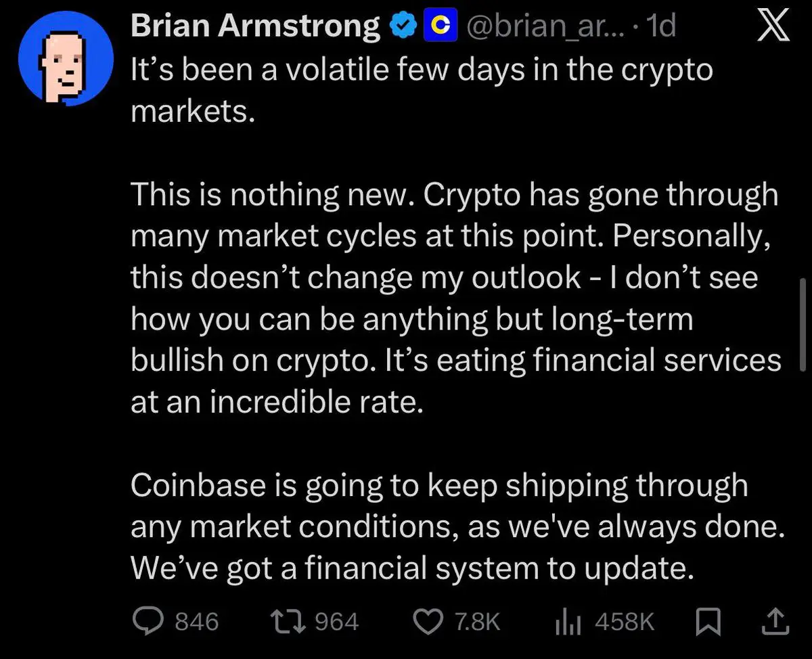
Task: Click the blue verified checkmark badge
Action: click(405, 28)
